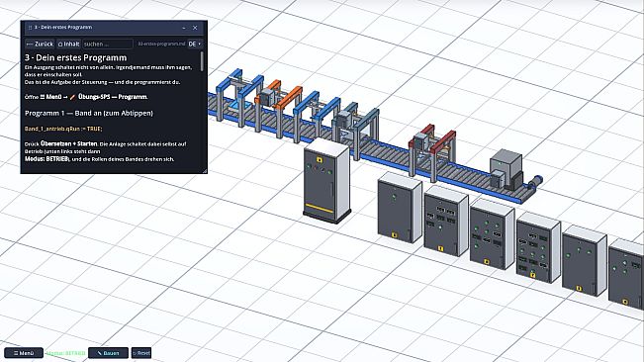The width and height of the screenshot is (644, 362).
Task: Click the 'Übersetzen + Starten' bold text
Action: [x=68, y=143]
